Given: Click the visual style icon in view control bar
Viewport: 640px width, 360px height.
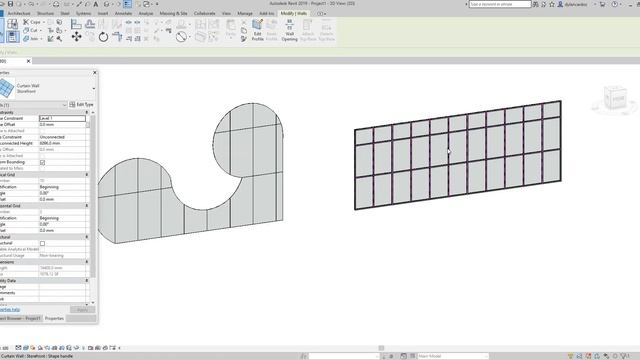Looking at the screenshot, I should click(x=26, y=348).
